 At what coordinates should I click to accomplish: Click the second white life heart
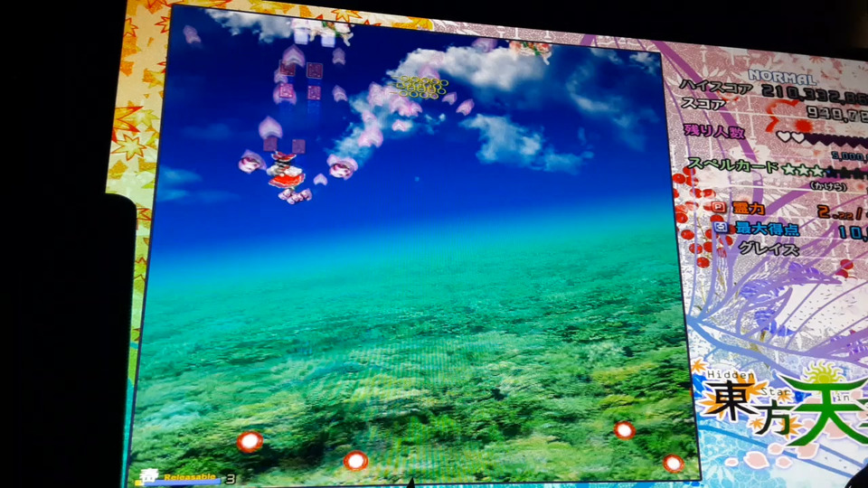(x=797, y=137)
